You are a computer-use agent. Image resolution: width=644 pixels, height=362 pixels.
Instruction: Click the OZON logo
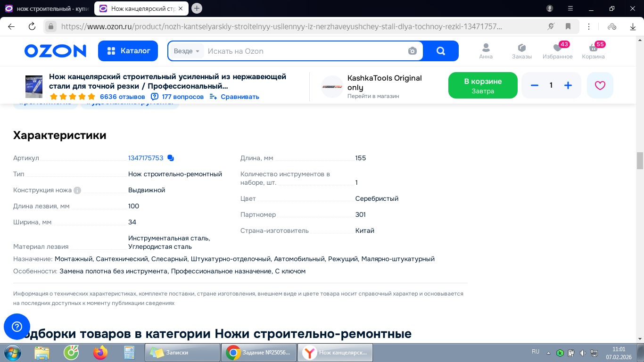(x=55, y=51)
